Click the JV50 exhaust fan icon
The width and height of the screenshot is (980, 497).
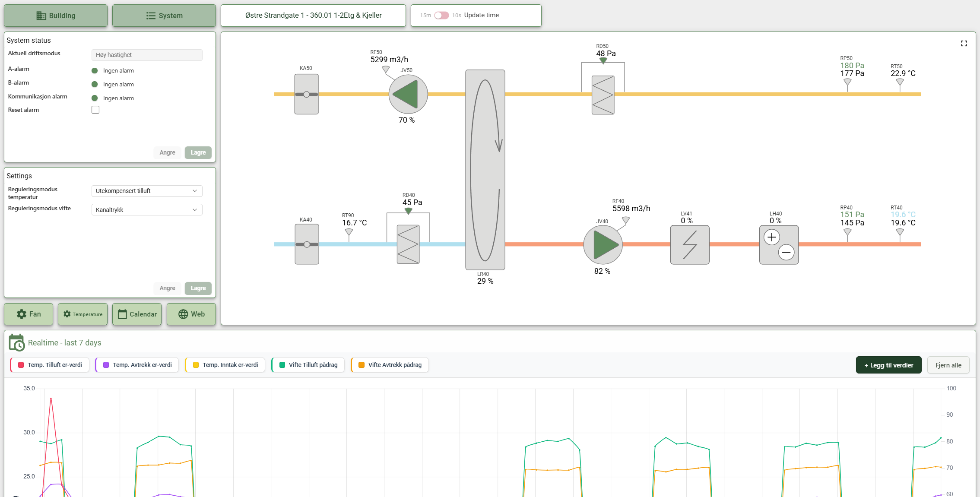[408, 94]
